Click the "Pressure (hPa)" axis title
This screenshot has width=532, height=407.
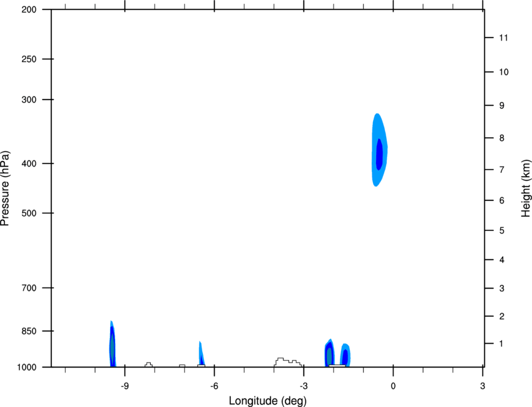tap(5, 188)
